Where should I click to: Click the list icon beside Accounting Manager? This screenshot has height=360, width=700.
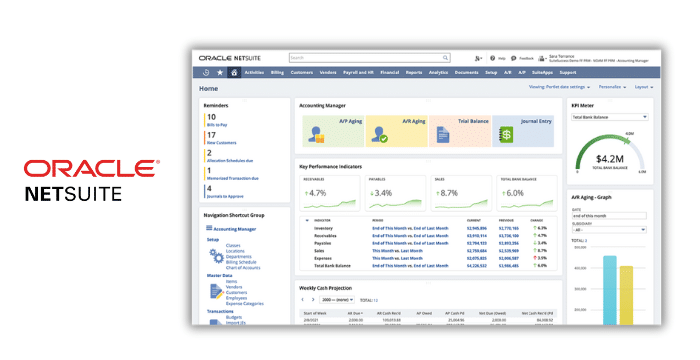pos(208,228)
